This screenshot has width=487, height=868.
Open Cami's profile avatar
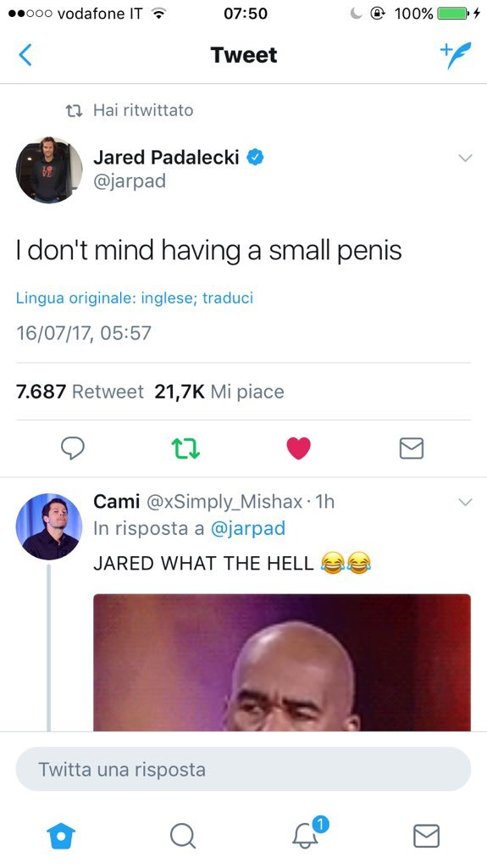click(x=49, y=526)
